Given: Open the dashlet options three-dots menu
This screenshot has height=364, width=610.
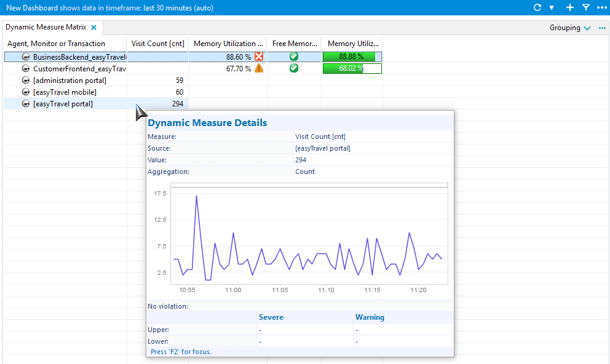Looking at the screenshot, I should (602, 28).
